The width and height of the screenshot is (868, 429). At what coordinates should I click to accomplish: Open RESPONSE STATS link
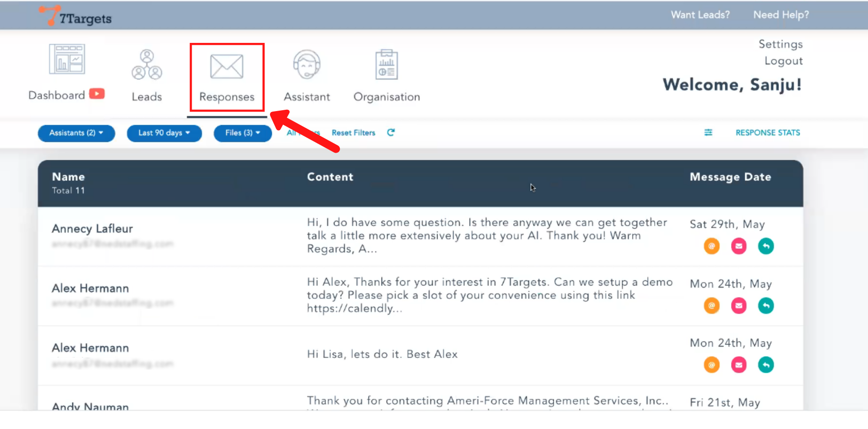[x=768, y=133]
